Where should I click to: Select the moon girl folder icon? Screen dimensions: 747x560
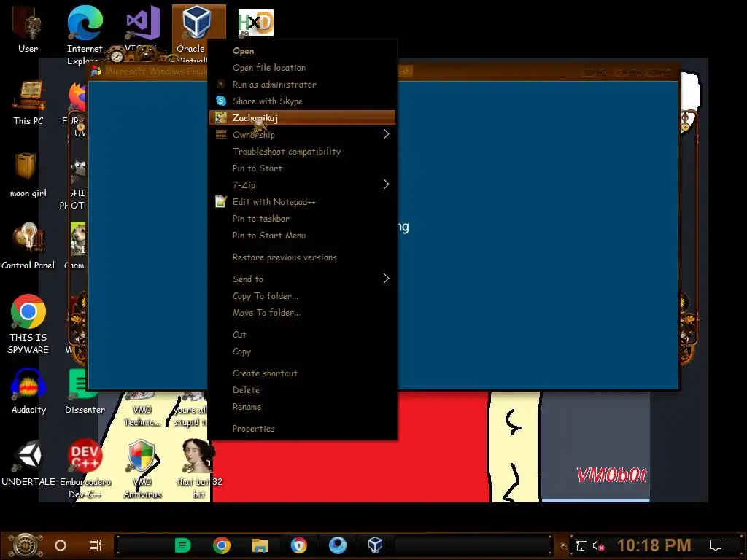click(28, 174)
